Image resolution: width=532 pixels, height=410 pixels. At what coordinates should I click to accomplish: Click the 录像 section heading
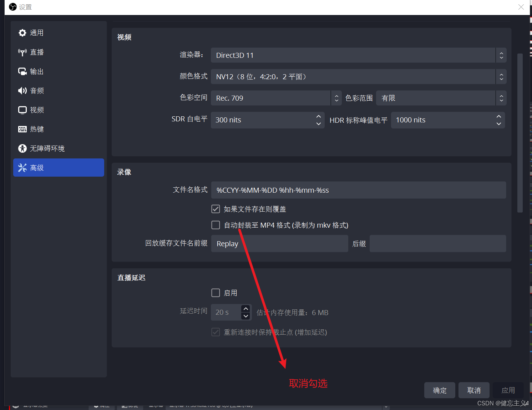[x=124, y=172]
